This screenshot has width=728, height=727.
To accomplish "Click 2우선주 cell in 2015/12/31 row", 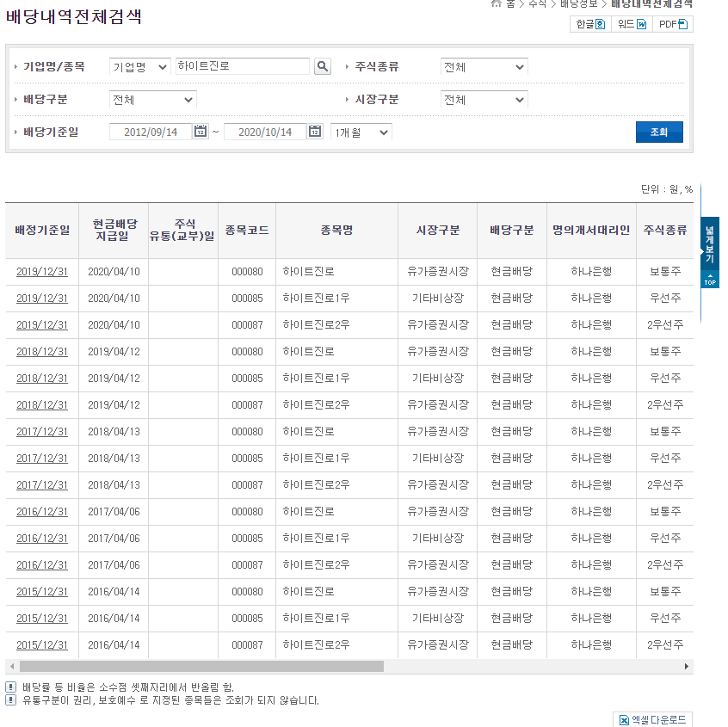I will point(665,645).
